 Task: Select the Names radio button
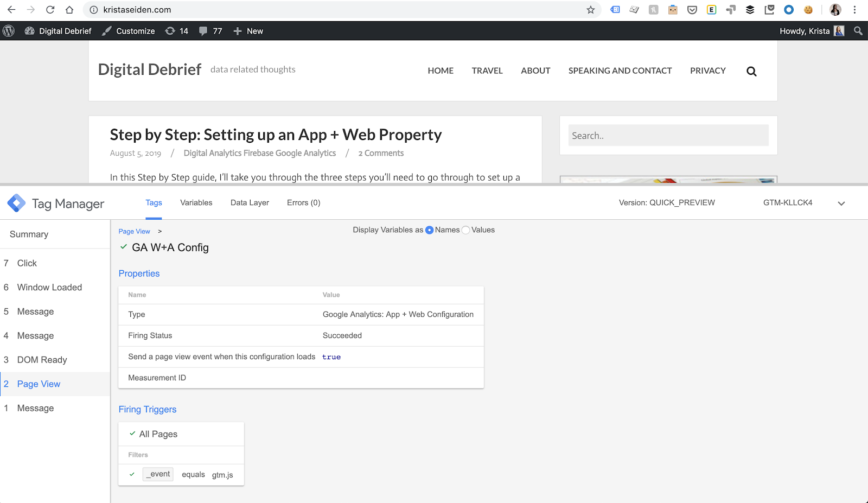pyautogui.click(x=430, y=230)
